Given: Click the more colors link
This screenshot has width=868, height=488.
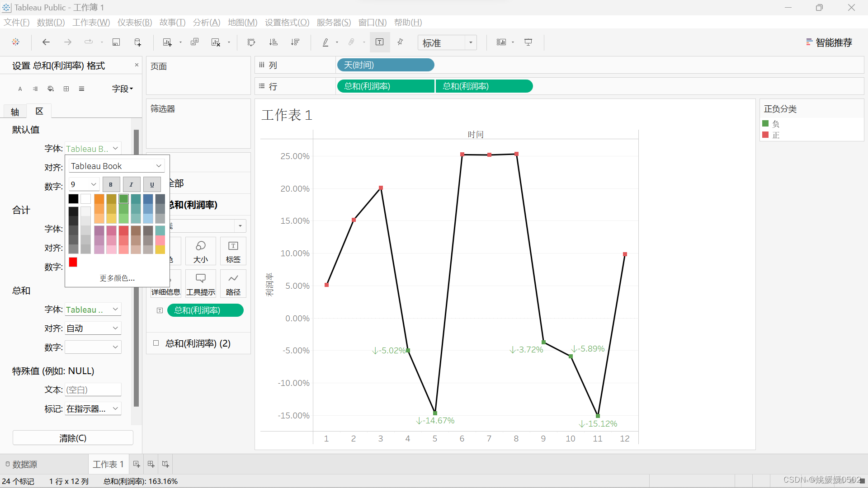Looking at the screenshot, I should click(117, 278).
